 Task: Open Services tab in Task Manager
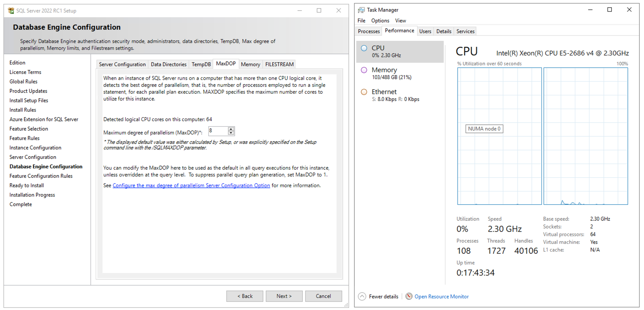(x=466, y=31)
